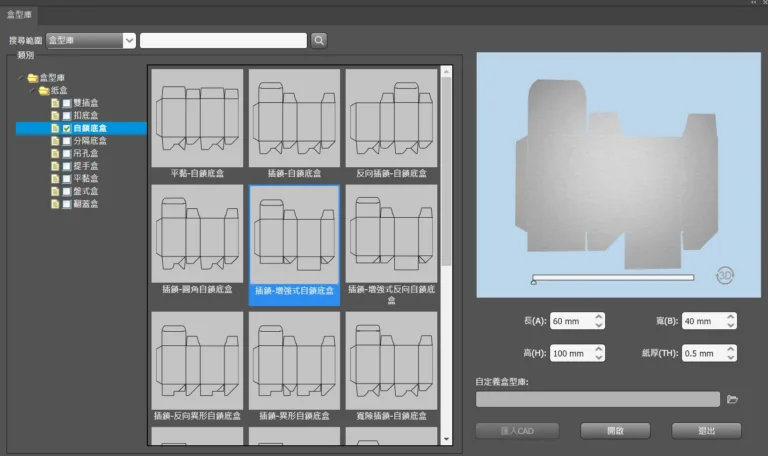This screenshot has height=456, width=768.
Task: Click the 盒型庫 root folder icon
Action: tap(33, 78)
